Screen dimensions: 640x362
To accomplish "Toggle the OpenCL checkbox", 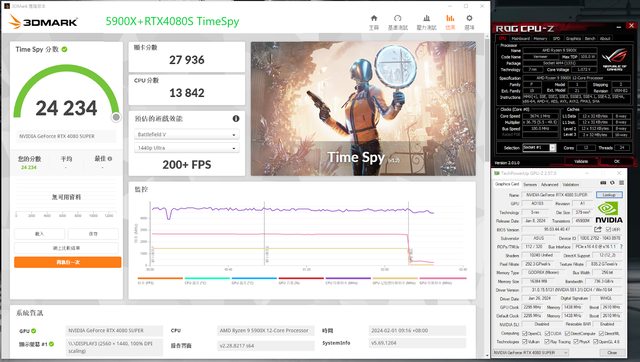I will [524, 334].
